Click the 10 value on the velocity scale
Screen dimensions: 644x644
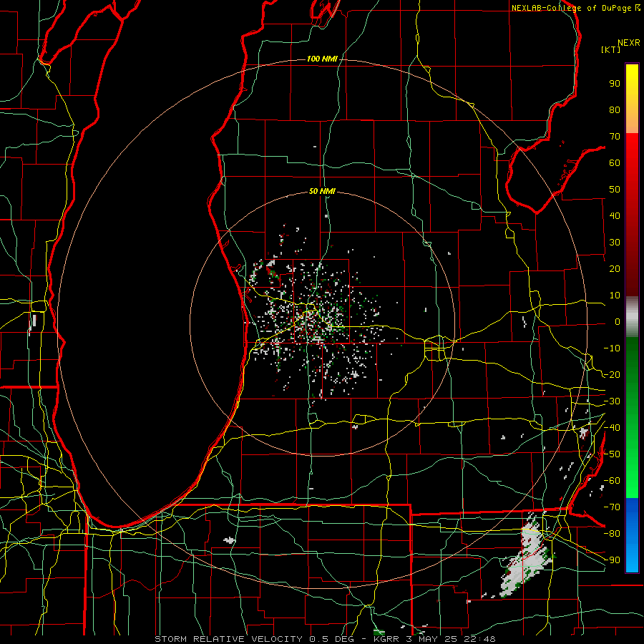click(615, 296)
